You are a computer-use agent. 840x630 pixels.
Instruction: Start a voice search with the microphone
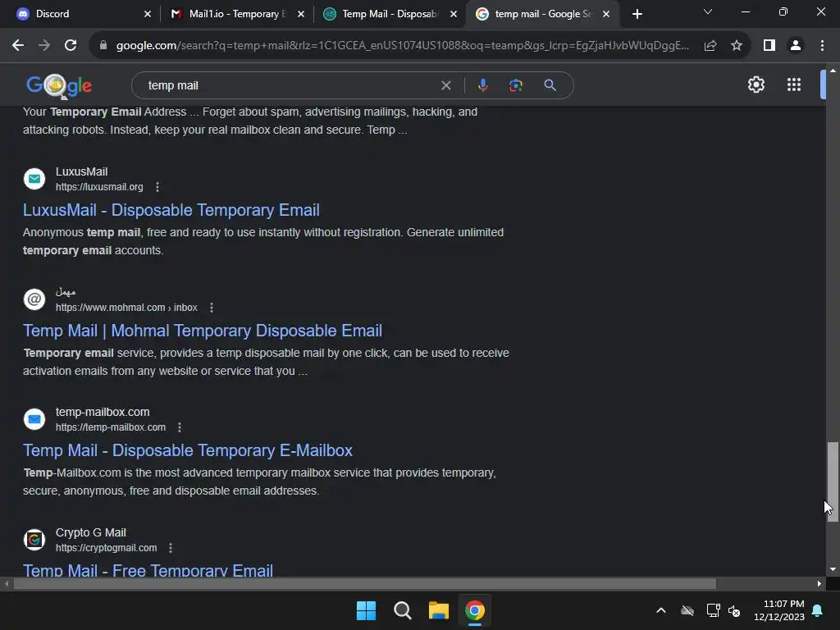tap(482, 85)
